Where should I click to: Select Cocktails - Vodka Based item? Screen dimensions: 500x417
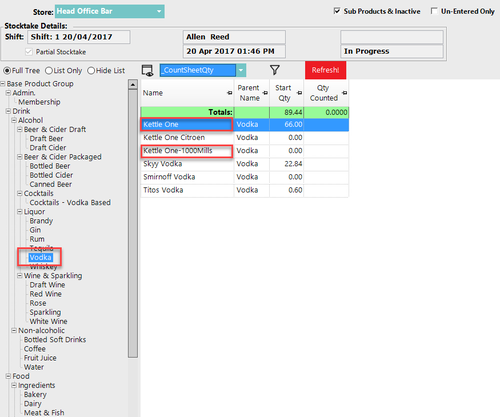click(x=70, y=203)
